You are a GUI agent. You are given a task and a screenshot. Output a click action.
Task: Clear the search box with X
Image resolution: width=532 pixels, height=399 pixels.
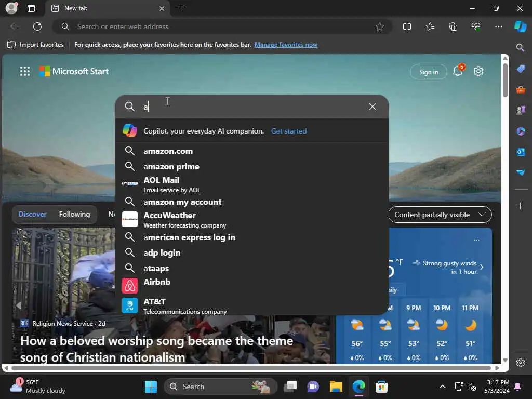tap(372, 107)
